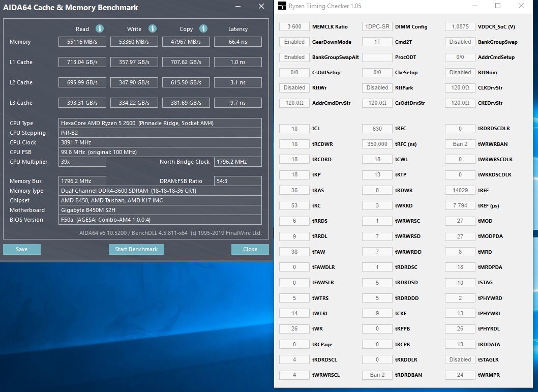538x392 pixels.
Task: Click the GearDownMode Enabled field
Action: click(x=294, y=42)
